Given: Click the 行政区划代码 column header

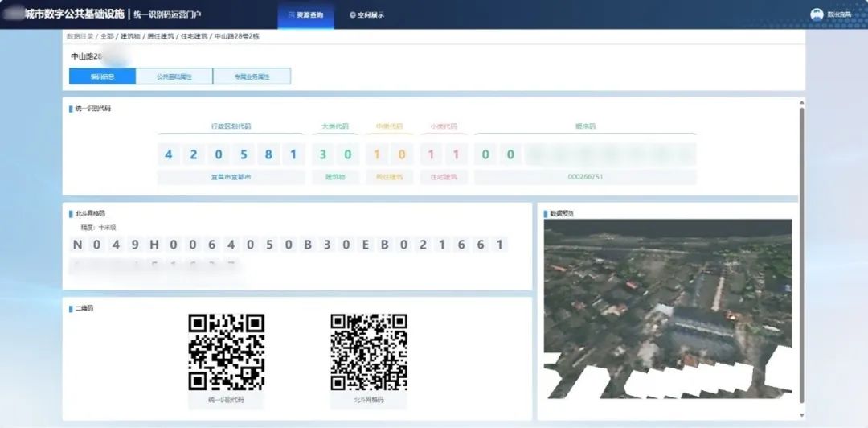Looking at the screenshot, I should click(x=231, y=126).
